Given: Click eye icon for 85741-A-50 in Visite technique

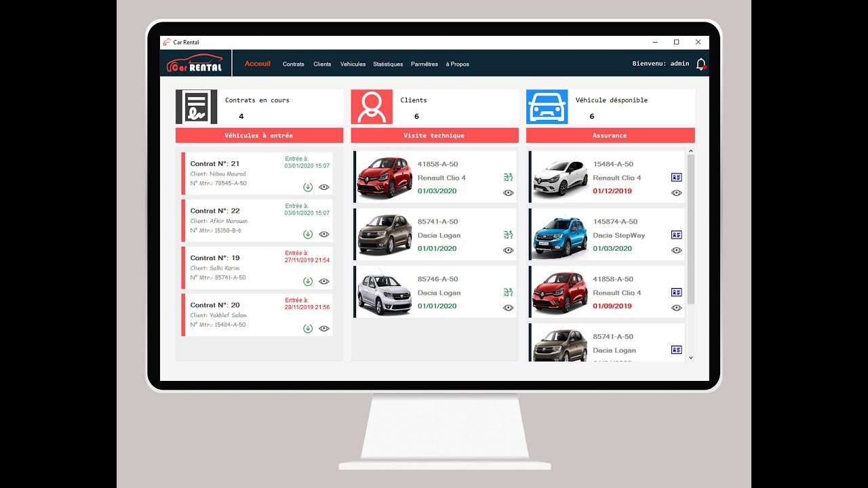Looking at the screenshot, I should pos(508,251).
